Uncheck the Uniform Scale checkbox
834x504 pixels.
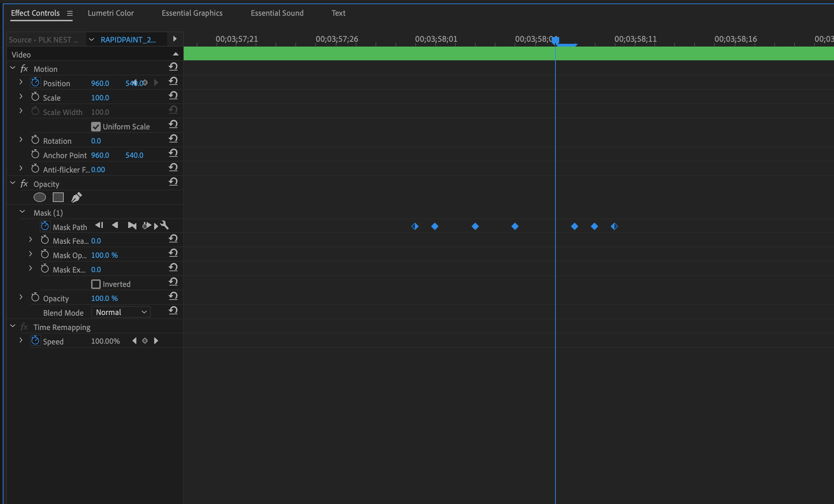point(96,127)
